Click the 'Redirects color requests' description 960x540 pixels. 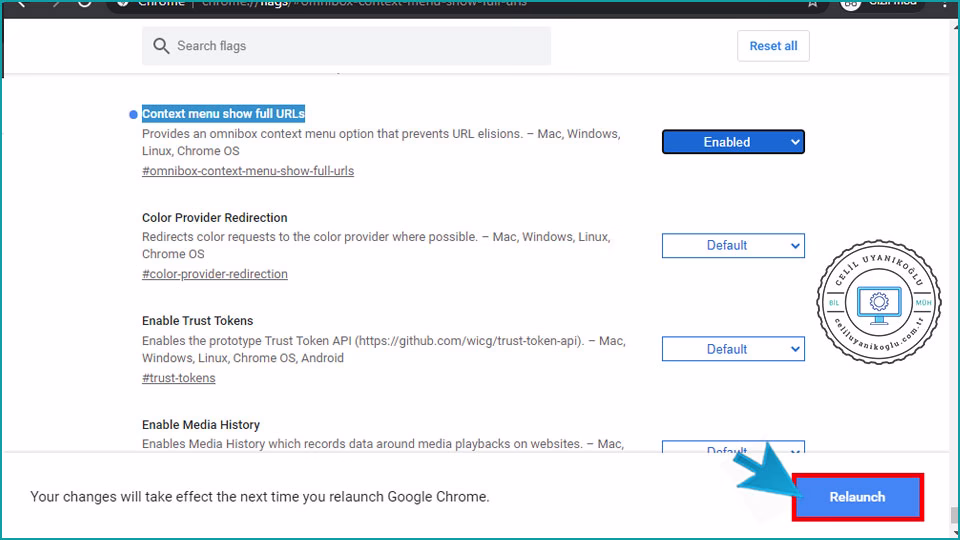(x=376, y=245)
